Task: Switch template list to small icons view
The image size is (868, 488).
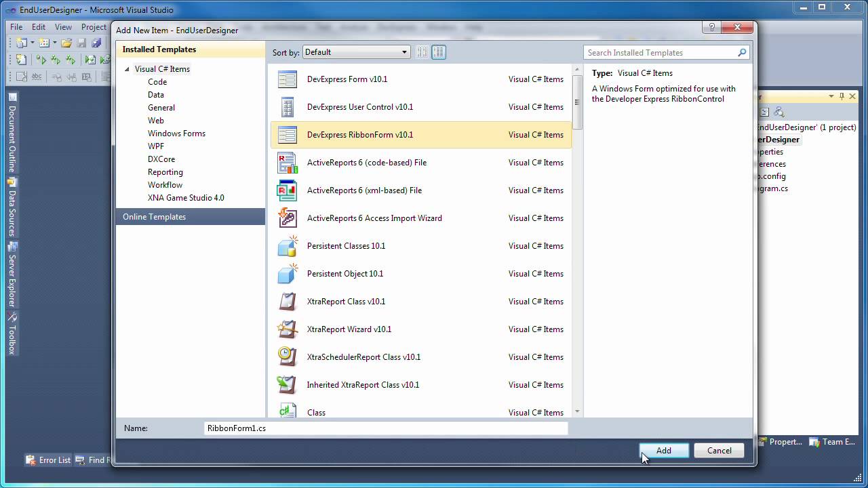Action: tap(422, 52)
